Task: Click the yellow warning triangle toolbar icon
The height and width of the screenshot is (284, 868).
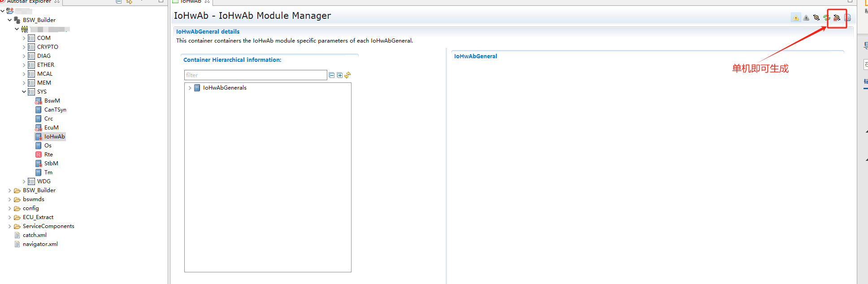Action: tap(796, 18)
